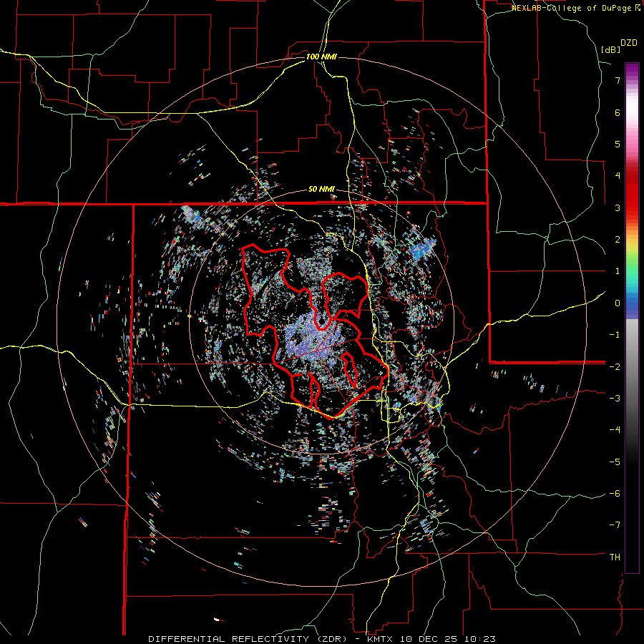The width and height of the screenshot is (644, 644).
Task: Click the ZDR color scale bar
Action: [x=632, y=318]
